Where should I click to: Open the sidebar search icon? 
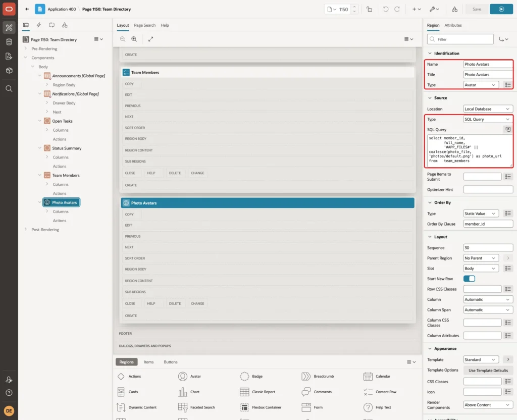pyautogui.click(x=9, y=89)
